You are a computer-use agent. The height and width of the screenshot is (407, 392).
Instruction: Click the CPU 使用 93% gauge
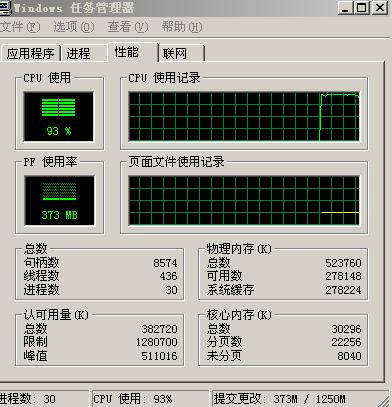pyautogui.click(x=59, y=117)
